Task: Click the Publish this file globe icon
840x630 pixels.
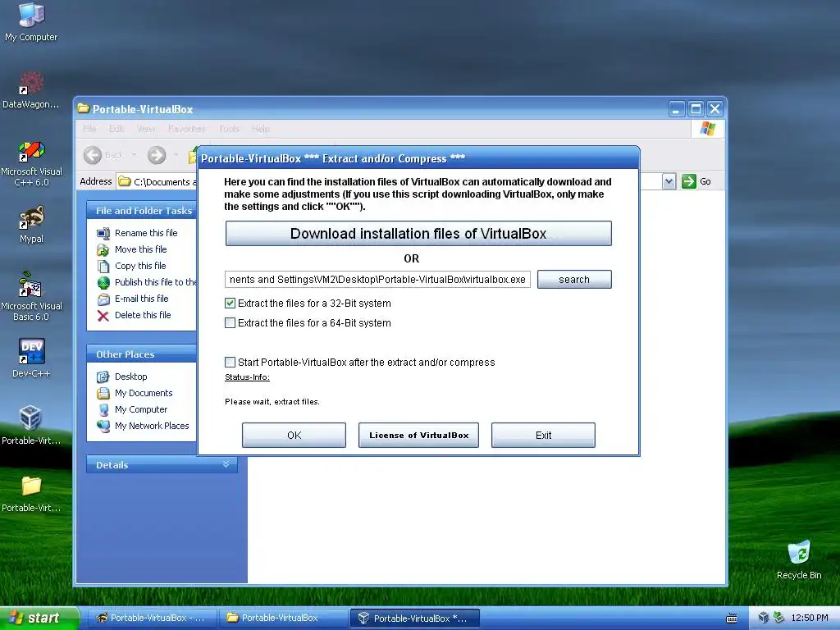Action: [x=103, y=282]
